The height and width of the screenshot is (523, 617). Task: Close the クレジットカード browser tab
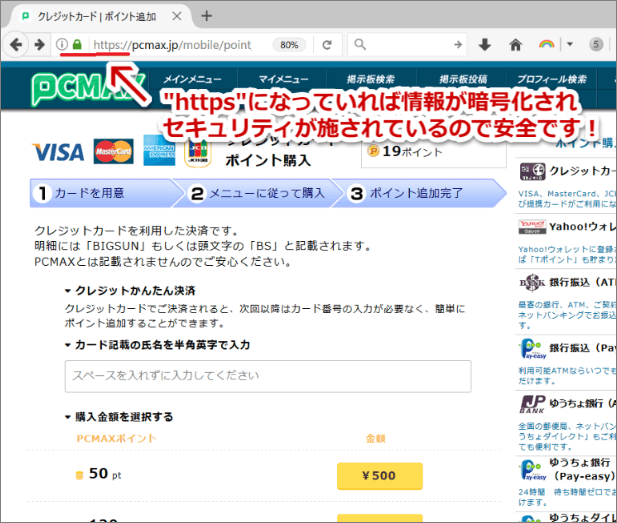[177, 16]
